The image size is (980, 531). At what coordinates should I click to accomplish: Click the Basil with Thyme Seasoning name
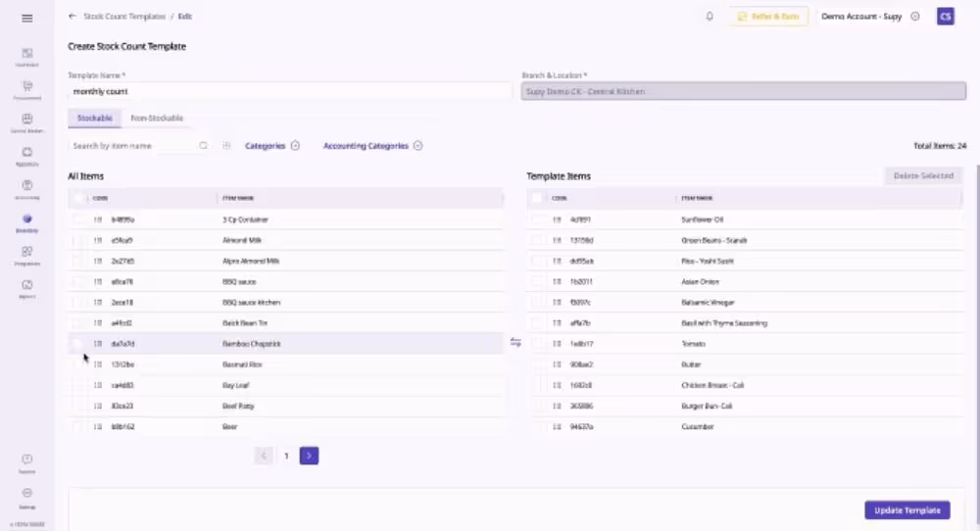[x=724, y=323]
